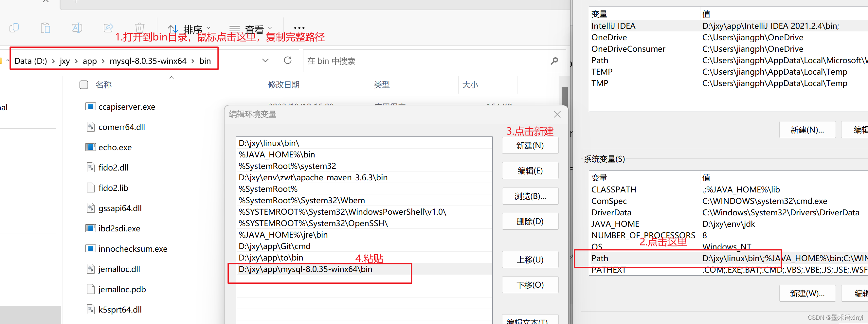The image size is (868, 324).
Task: Click the 删除(D) button
Action: click(530, 221)
